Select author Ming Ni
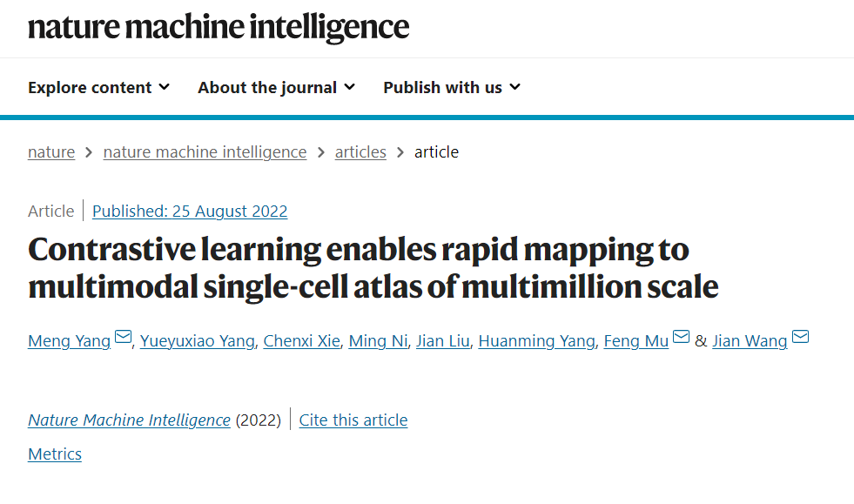This screenshot has width=854, height=504. click(378, 341)
